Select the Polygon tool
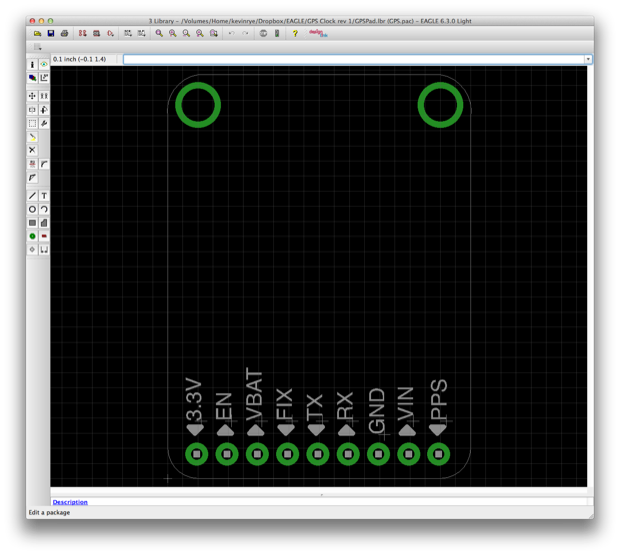This screenshot has width=620, height=555. pyautogui.click(x=44, y=223)
